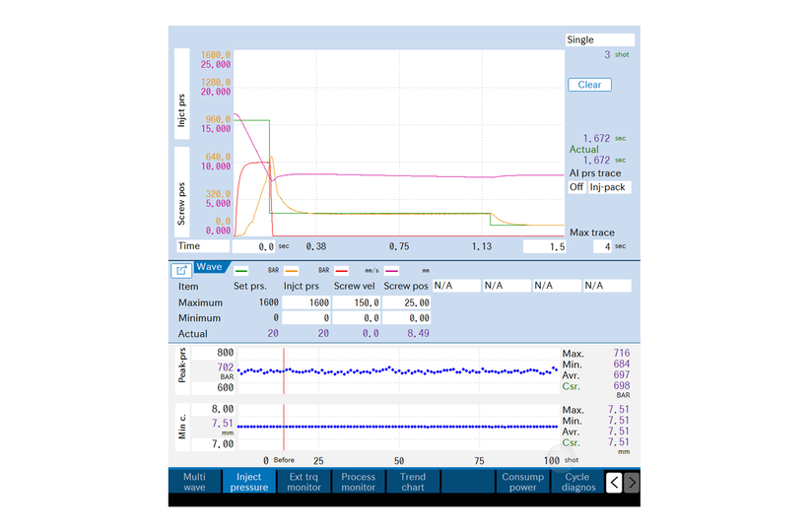Viewport: 810px width, 532px height.
Task: Switch to the Multi wave tab
Action: pos(194,482)
